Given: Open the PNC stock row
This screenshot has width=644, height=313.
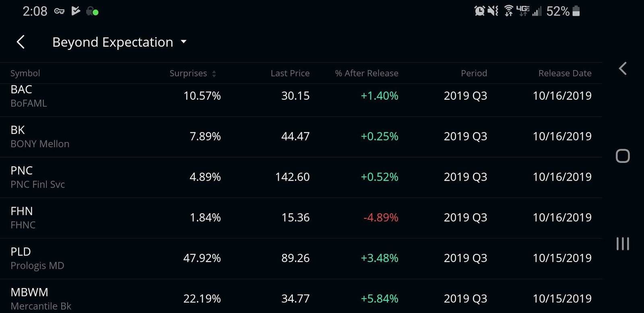Looking at the screenshot, I should 301,177.
